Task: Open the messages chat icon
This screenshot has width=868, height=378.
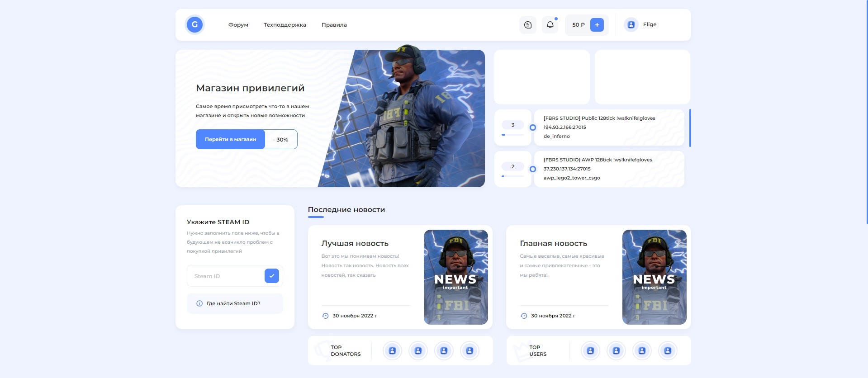Action: 527,25
